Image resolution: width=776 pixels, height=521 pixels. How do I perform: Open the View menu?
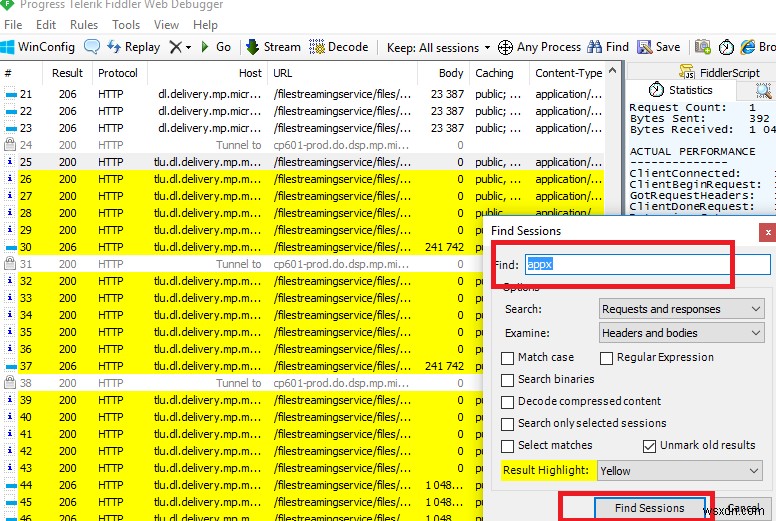[x=166, y=25]
